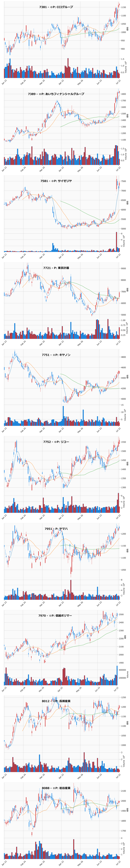
Task: Click the Jan 23 date label under CCIグループ chart
Action: [x=4, y=82]
